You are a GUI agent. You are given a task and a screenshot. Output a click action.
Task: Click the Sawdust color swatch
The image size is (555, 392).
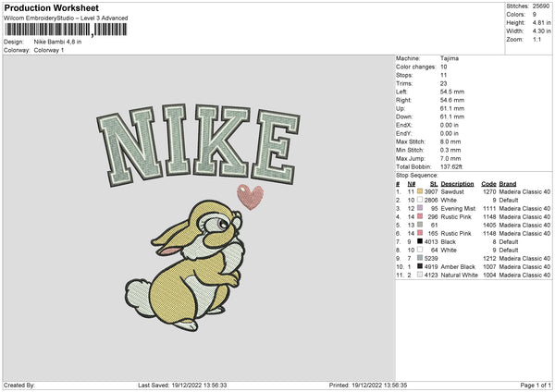(421, 191)
